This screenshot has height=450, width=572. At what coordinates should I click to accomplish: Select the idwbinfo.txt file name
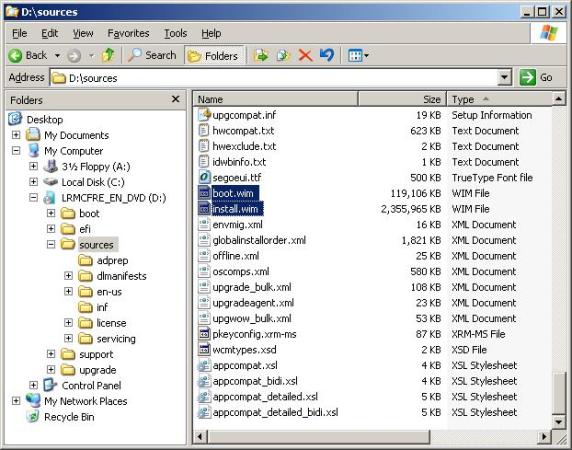(x=239, y=162)
